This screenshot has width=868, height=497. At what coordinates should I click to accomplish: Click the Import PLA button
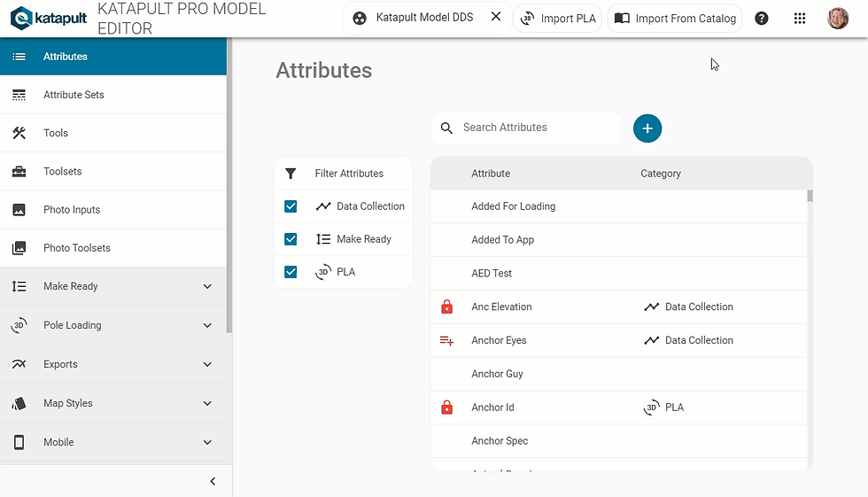558,19
